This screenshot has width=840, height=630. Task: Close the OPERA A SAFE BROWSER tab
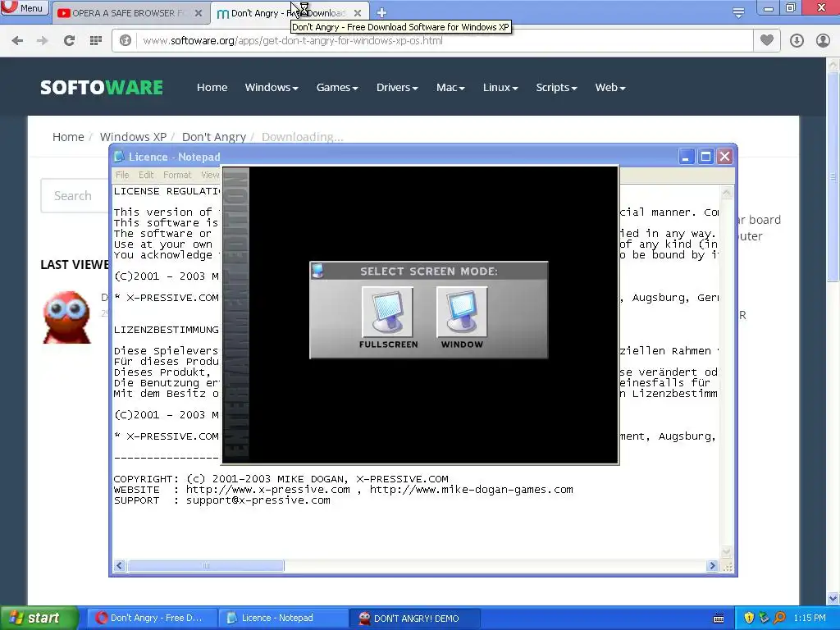click(199, 13)
